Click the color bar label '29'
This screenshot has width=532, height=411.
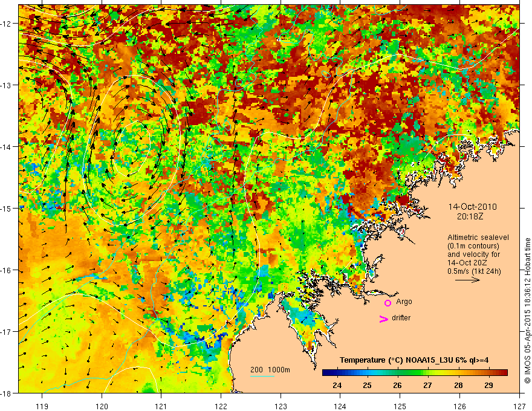pos(488,386)
